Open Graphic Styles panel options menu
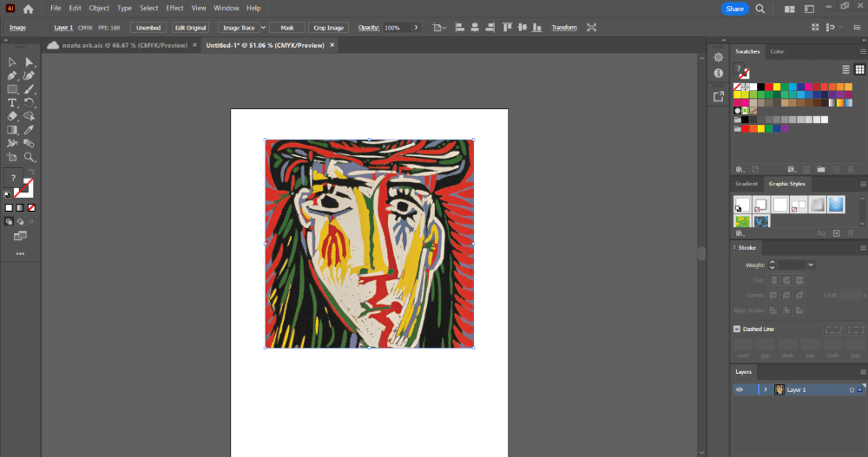Viewport: 868px width, 457px height. (x=863, y=184)
